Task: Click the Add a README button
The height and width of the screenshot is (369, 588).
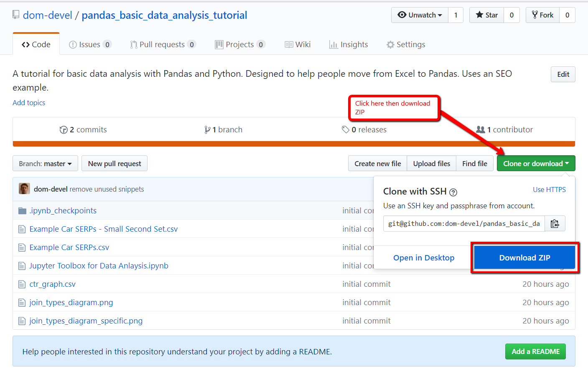Action: [535, 351]
